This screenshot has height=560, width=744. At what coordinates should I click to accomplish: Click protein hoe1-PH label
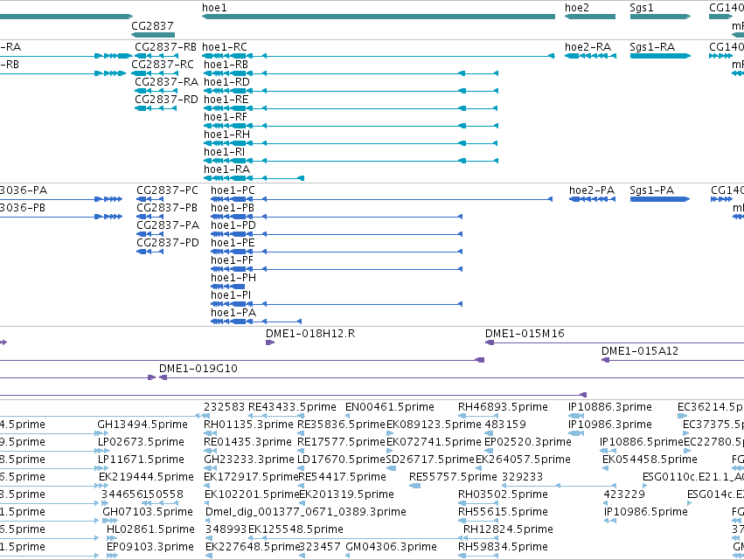point(233,279)
